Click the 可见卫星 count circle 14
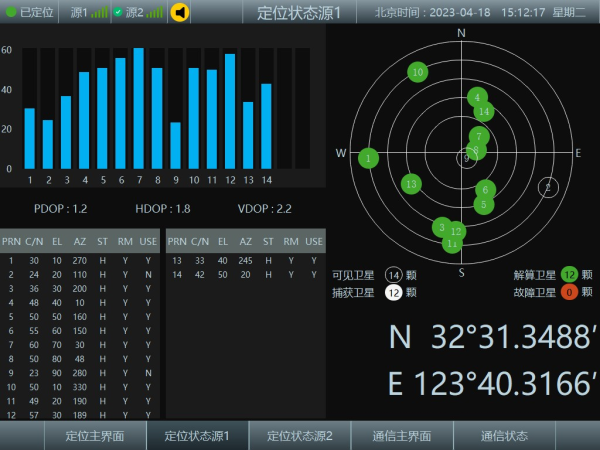Viewport: 600px width, 450px height. click(x=394, y=275)
